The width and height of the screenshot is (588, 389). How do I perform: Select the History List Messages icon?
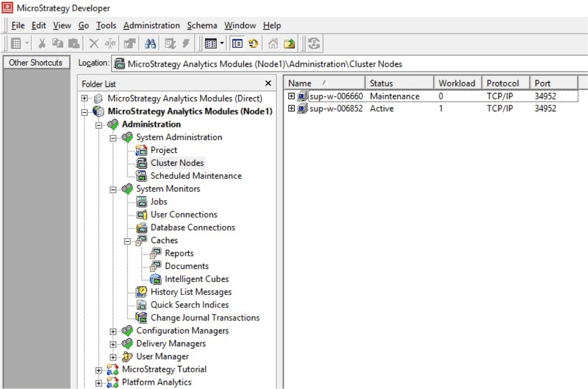point(142,292)
